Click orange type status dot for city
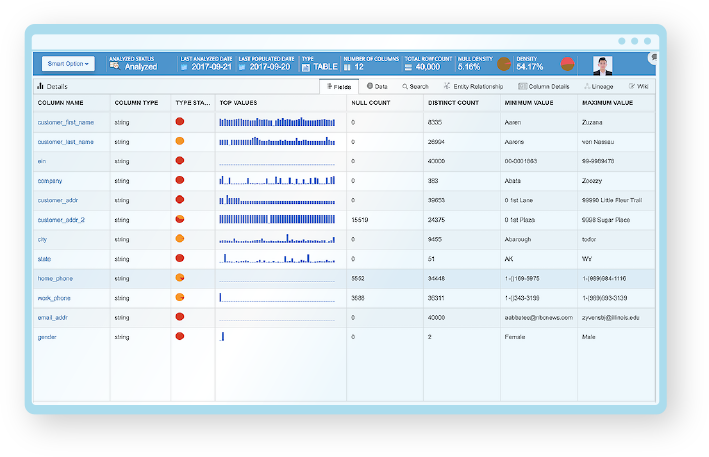This screenshot has height=457, width=709. [x=180, y=238]
